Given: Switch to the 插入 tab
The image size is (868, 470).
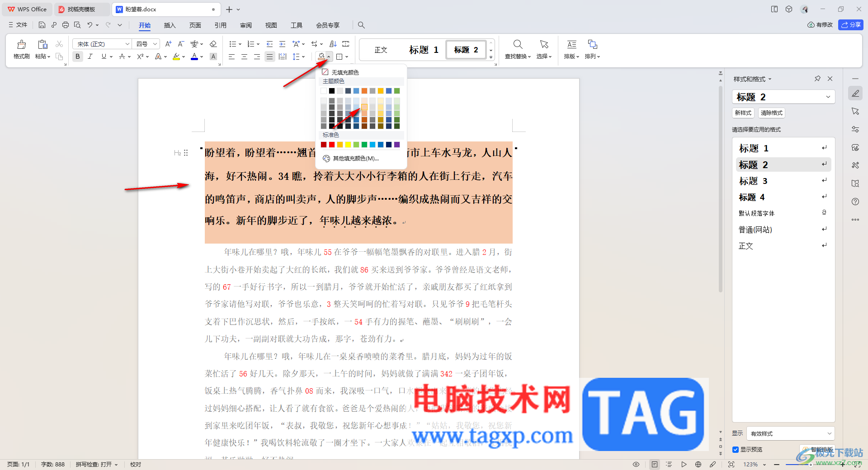Looking at the screenshot, I should (x=170, y=25).
